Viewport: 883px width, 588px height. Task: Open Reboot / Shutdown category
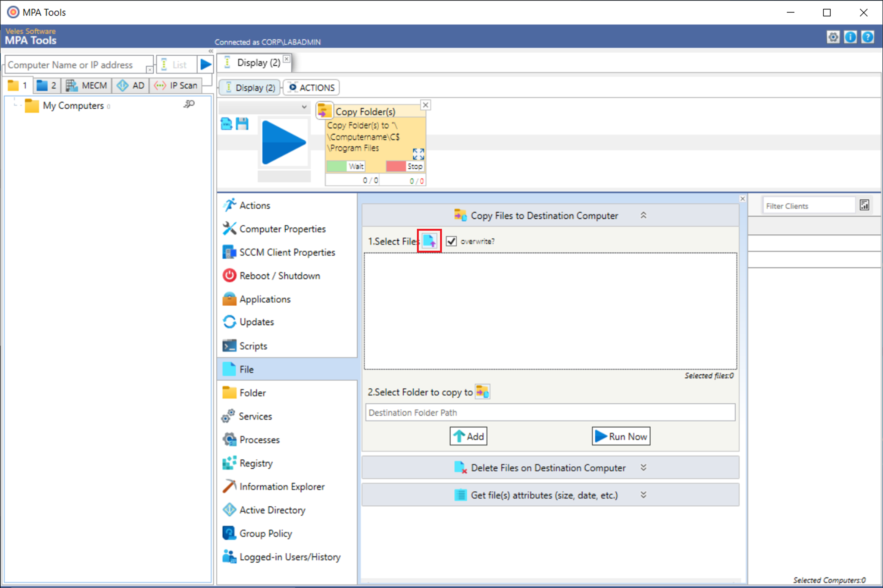pyautogui.click(x=287, y=276)
